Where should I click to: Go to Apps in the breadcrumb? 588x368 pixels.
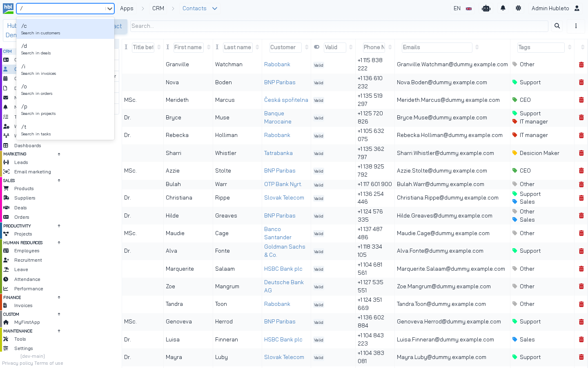click(x=127, y=9)
